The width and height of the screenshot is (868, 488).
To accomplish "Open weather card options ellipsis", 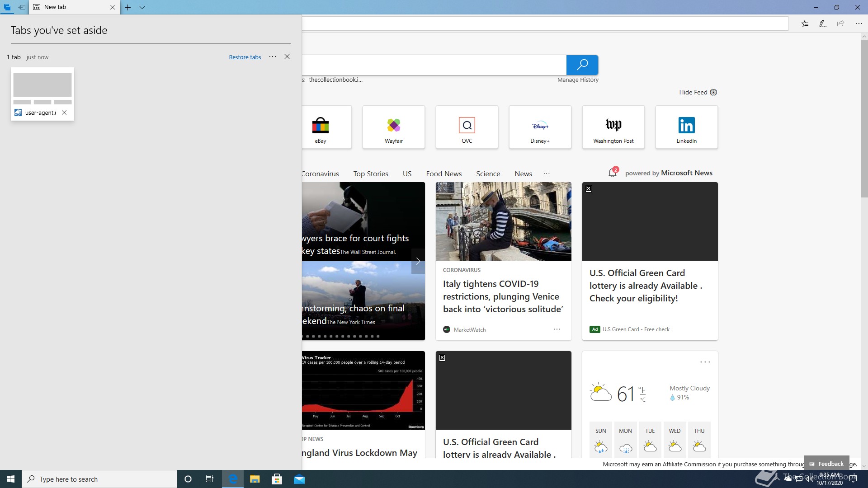I will coord(705,362).
